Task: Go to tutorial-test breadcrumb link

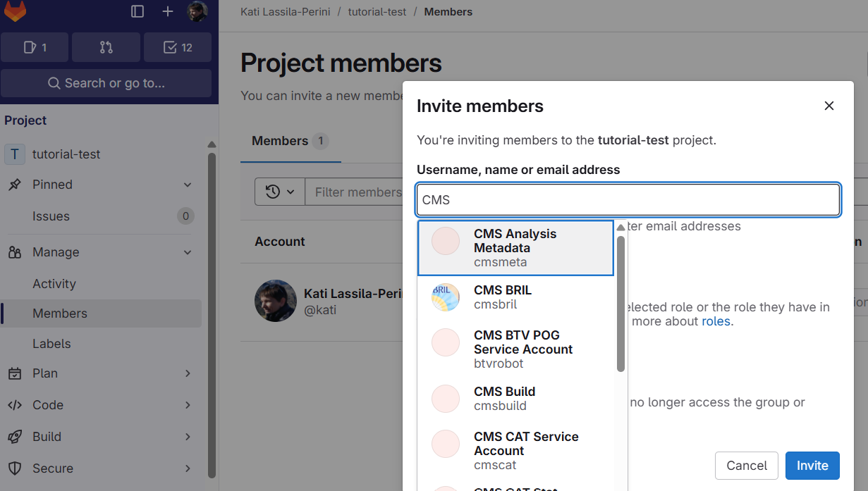Action: point(377,12)
